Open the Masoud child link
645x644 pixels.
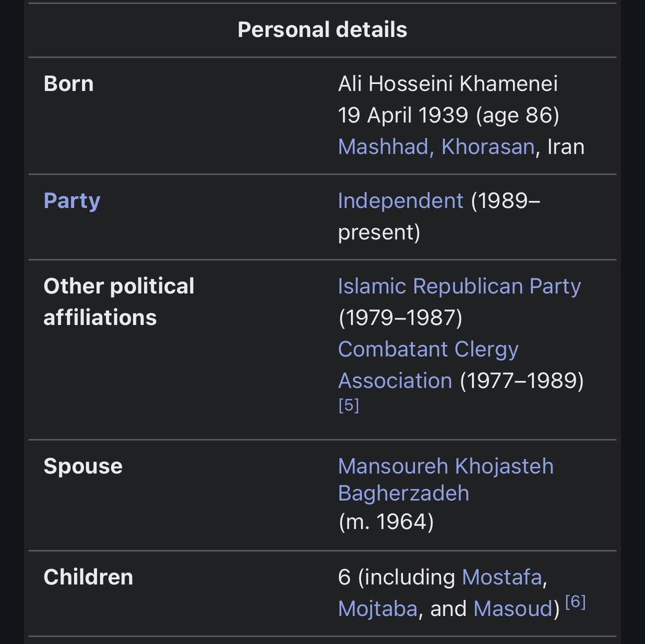point(513,609)
